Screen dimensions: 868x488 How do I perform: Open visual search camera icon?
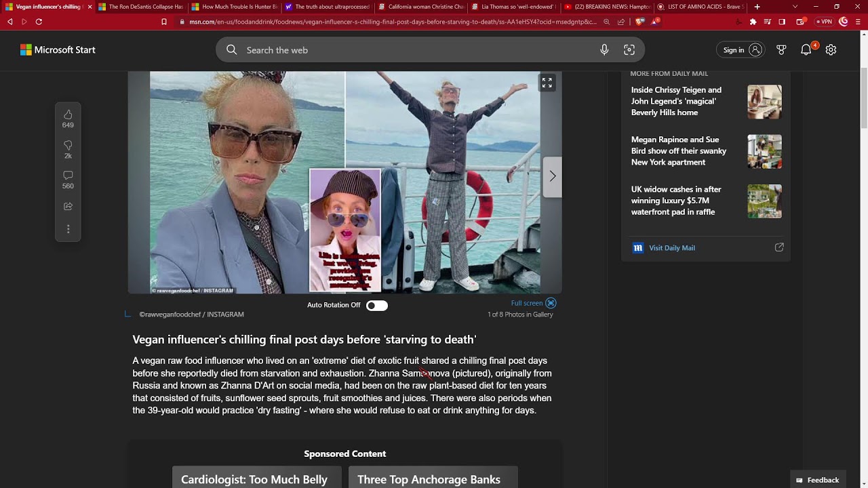tap(629, 50)
